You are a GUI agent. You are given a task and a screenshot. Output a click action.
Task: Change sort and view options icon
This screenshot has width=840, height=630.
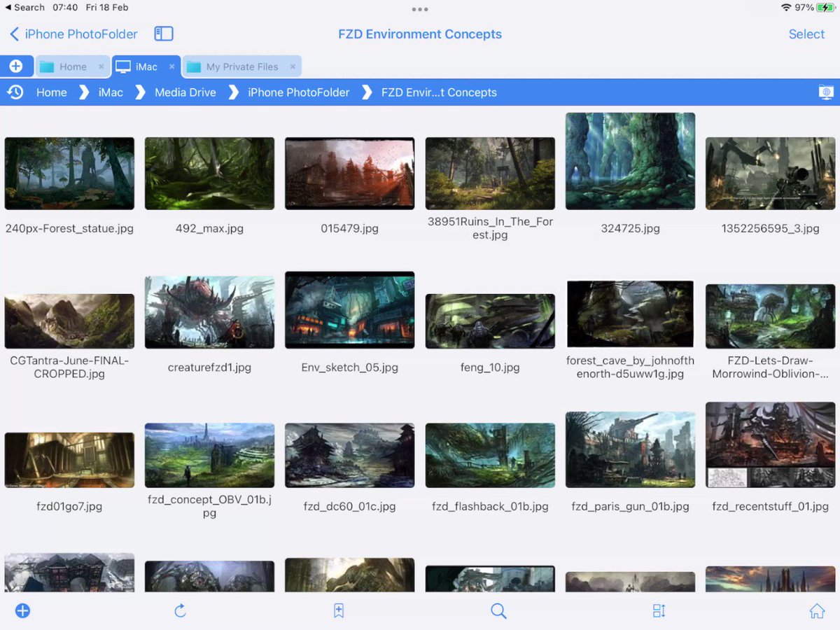click(659, 611)
